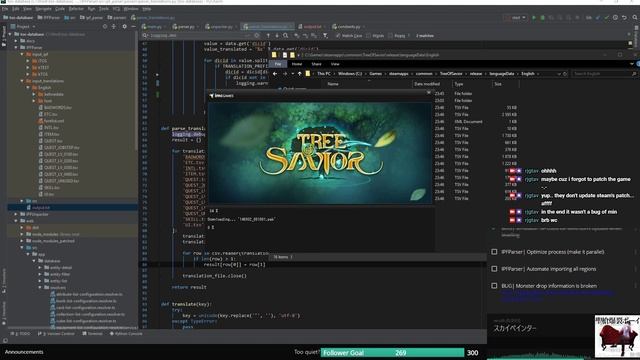Open the VCS menu
Screen dimensions: 640x360
tap(116, 9)
